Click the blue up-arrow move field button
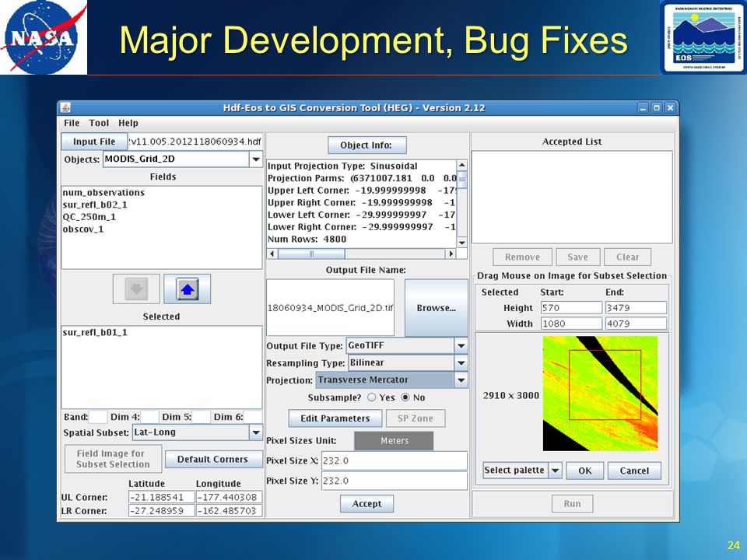Image resolution: width=747 pixels, height=560 pixels. [x=188, y=289]
